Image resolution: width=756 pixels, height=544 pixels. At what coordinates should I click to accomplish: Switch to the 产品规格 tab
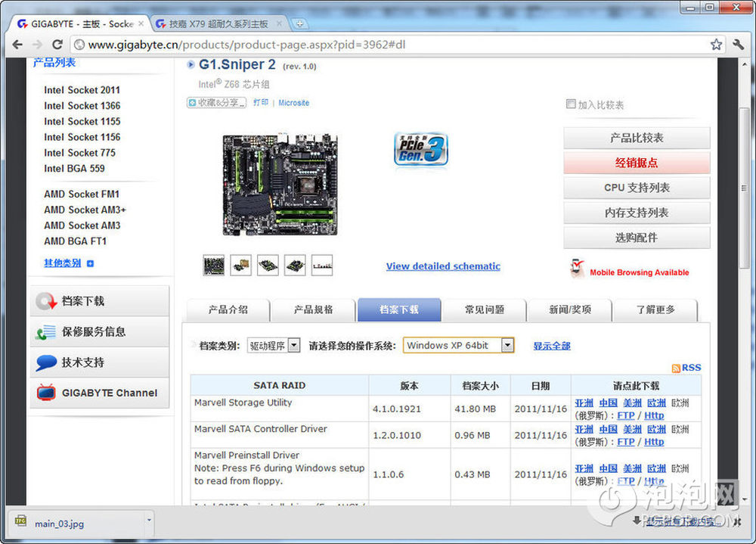pyautogui.click(x=313, y=309)
